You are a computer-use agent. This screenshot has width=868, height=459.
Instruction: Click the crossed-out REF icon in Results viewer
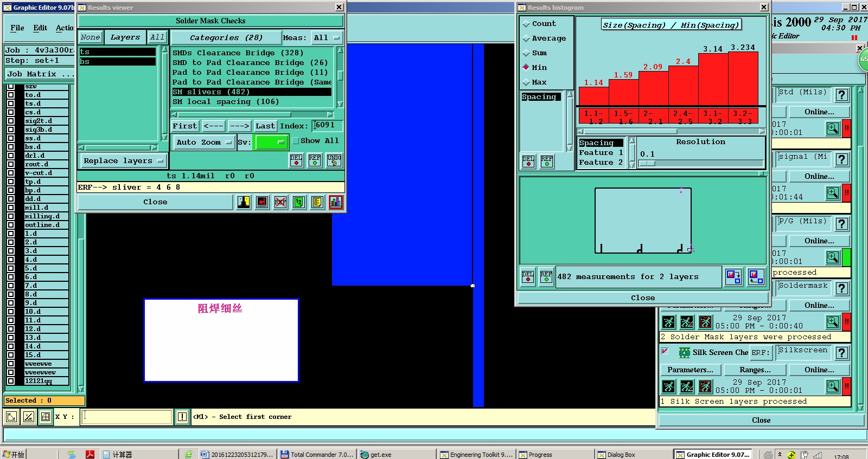point(280,202)
